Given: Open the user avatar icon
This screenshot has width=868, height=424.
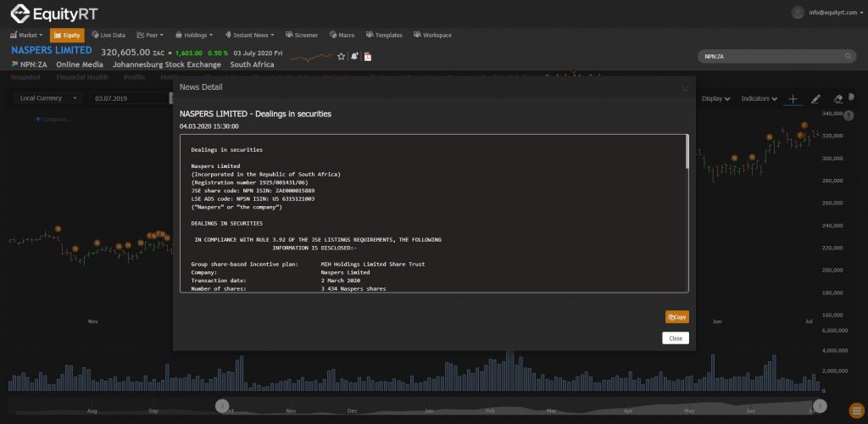Looking at the screenshot, I should click(797, 12).
